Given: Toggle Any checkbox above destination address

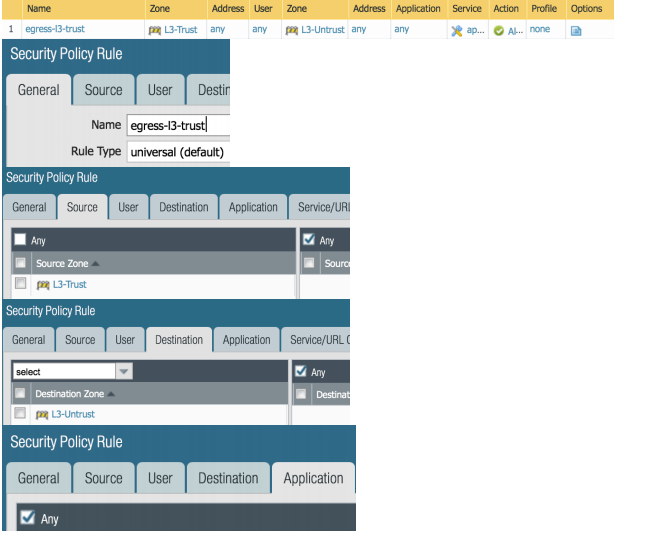Looking at the screenshot, I should (301, 371).
